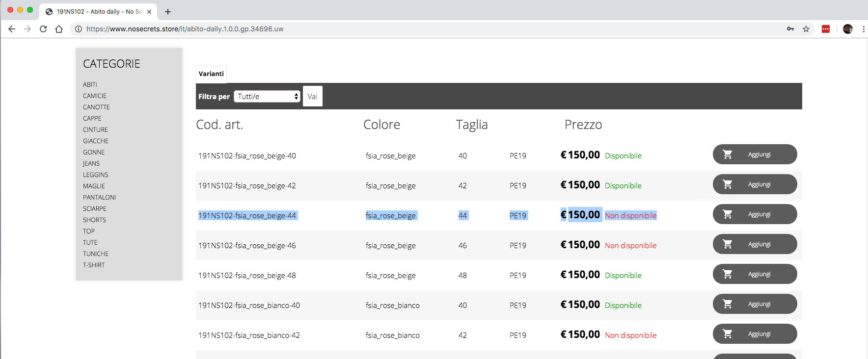Open the Chrome profile avatar
The width and height of the screenshot is (868, 359).
[848, 29]
